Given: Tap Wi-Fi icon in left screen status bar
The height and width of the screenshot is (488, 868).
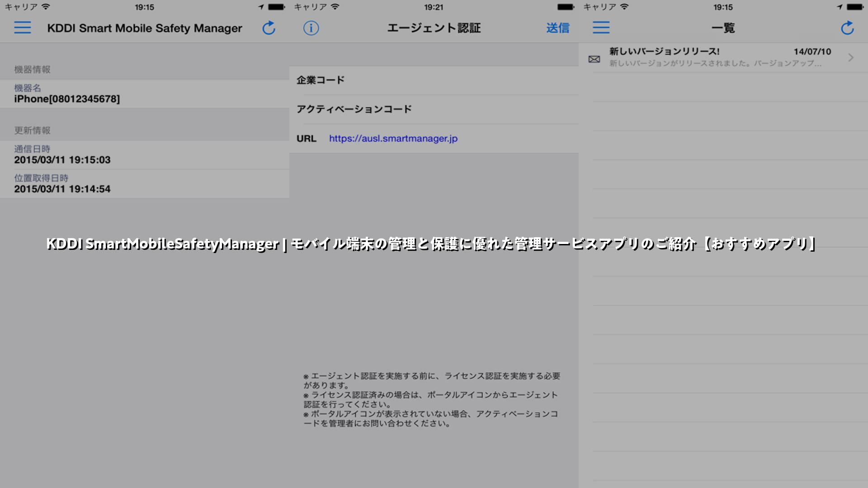Looking at the screenshot, I should [x=46, y=7].
